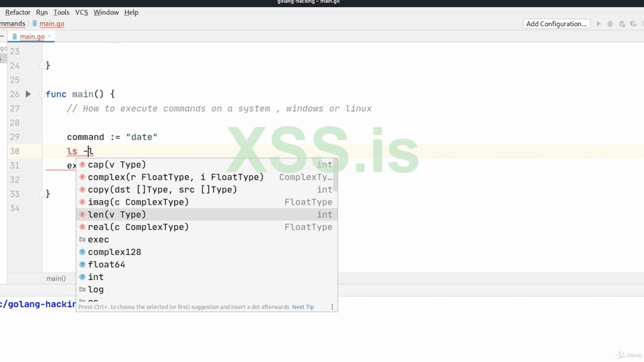Image resolution: width=644 pixels, height=362 pixels.
Task: Collapse the func main code block
Action: pos(42,94)
